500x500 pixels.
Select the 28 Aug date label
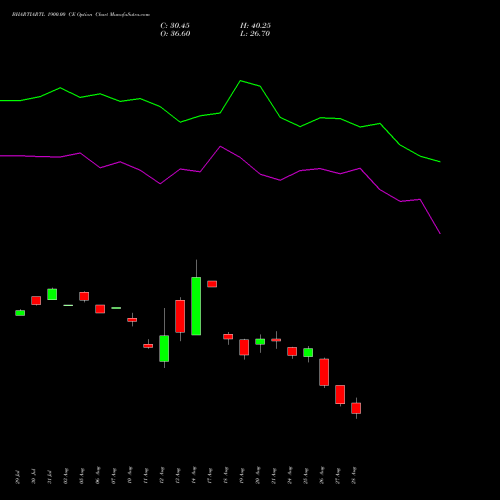pyautogui.click(x=354, y=475)
